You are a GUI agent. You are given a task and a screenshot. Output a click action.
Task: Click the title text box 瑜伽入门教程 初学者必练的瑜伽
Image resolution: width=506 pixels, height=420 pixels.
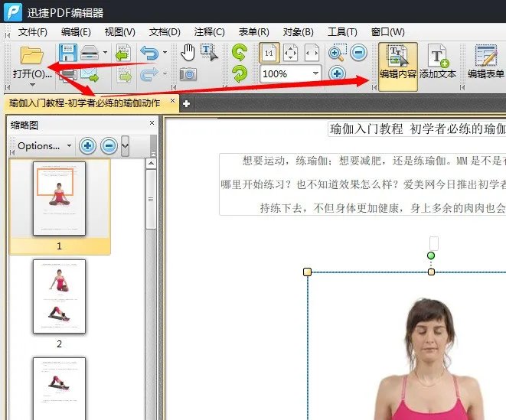tap(417, 129)
